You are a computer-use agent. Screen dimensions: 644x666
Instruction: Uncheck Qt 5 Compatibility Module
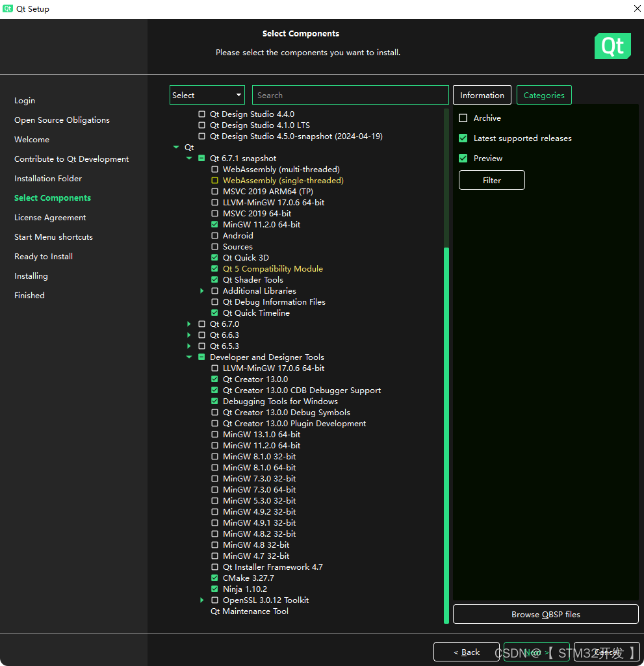pos(214,269)
